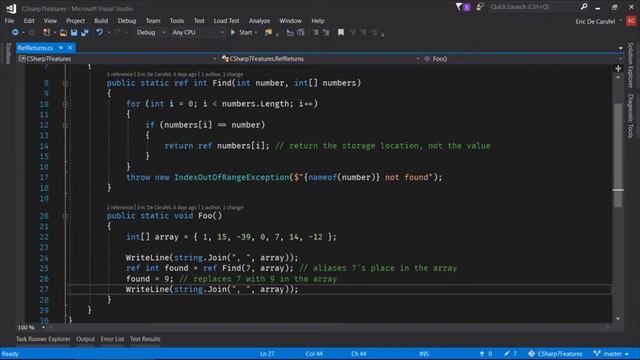The height and width of the screenshot is (360, 640).
Task: Close the RefReturns.cs tab
Action: 70,48
